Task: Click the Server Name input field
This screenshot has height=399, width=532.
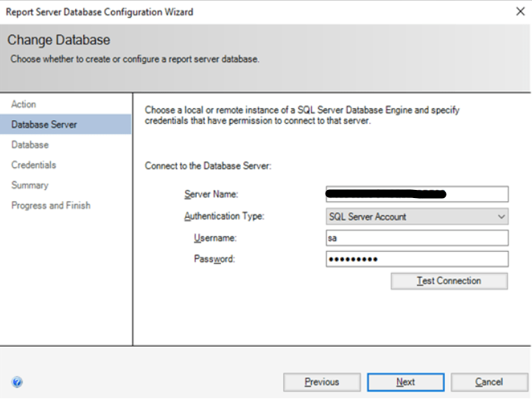Action: (417, 194)
